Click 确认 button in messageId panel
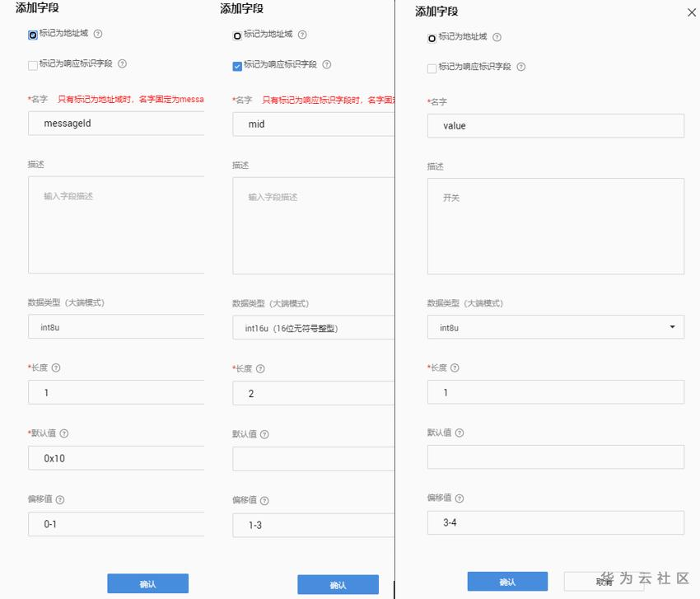This screenshot has width=700, height=599. (x=147, y=583)
